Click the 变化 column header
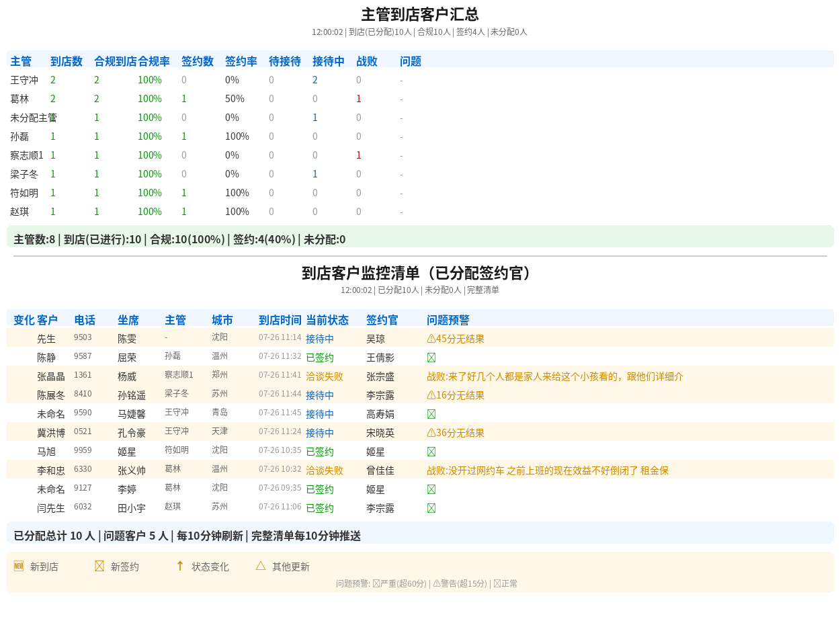 click(24, 320)
